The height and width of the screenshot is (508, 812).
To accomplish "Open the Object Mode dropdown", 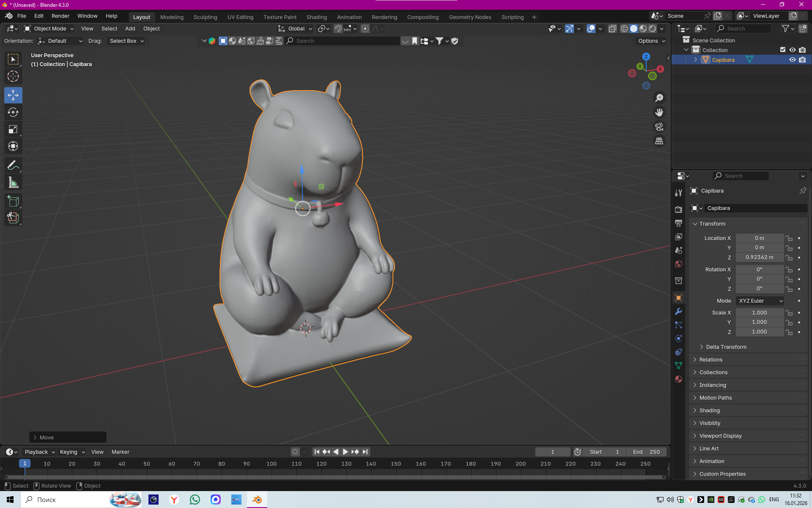I will [x=49, y=29].
